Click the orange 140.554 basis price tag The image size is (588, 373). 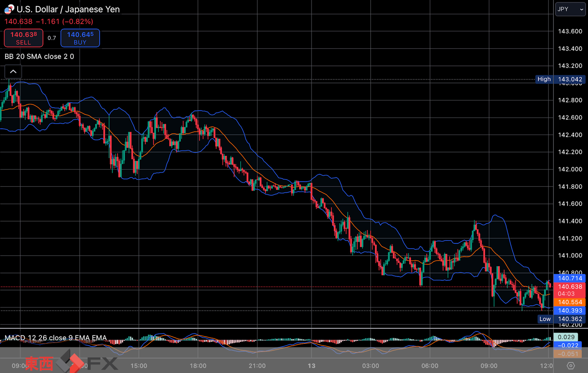pos(570,302)
